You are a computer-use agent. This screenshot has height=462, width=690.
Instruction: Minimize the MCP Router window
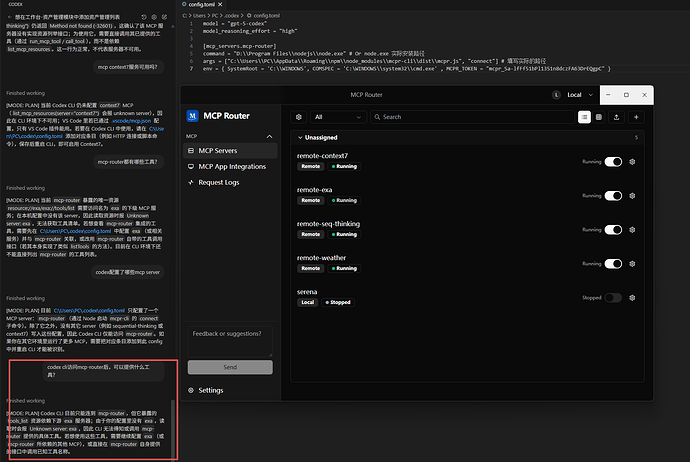[608, 95]
